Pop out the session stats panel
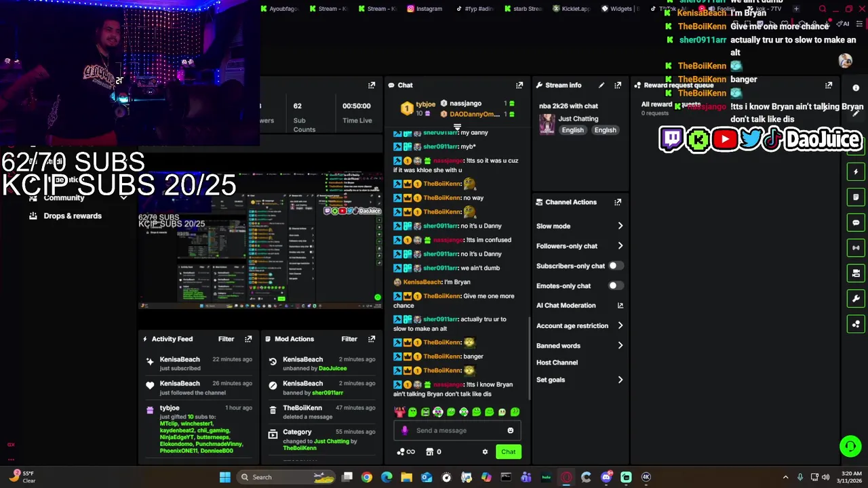 coord(372,85)
